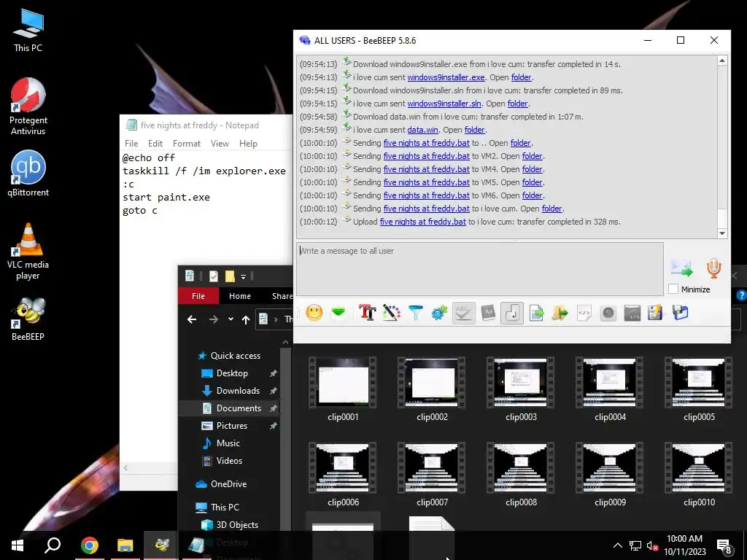Screen dimensions: 747x560
Task: Toggle the return-key send icon in BeeBEEP
Action: (512, 313)
